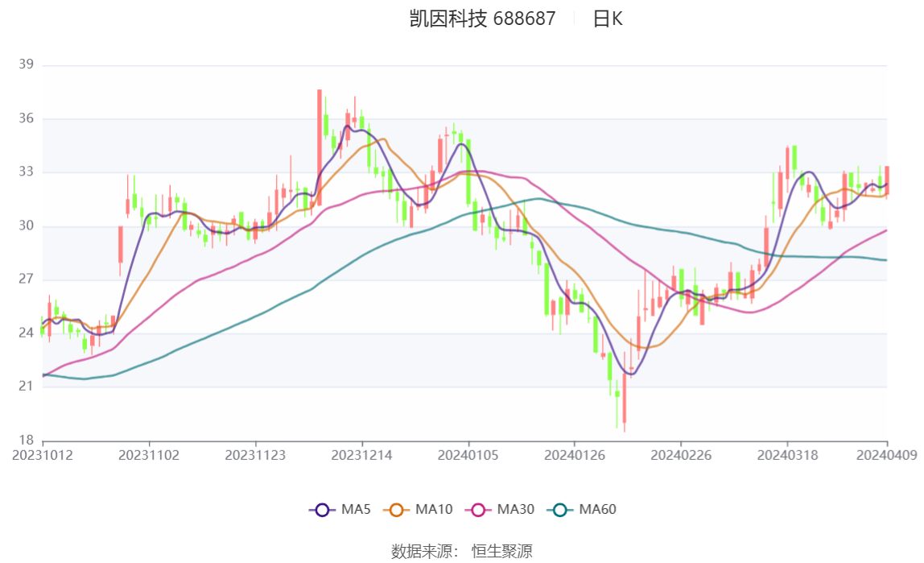
Task: Toggle the MA10 legend series
Action: pyautogui.click(x=418, y=509)
